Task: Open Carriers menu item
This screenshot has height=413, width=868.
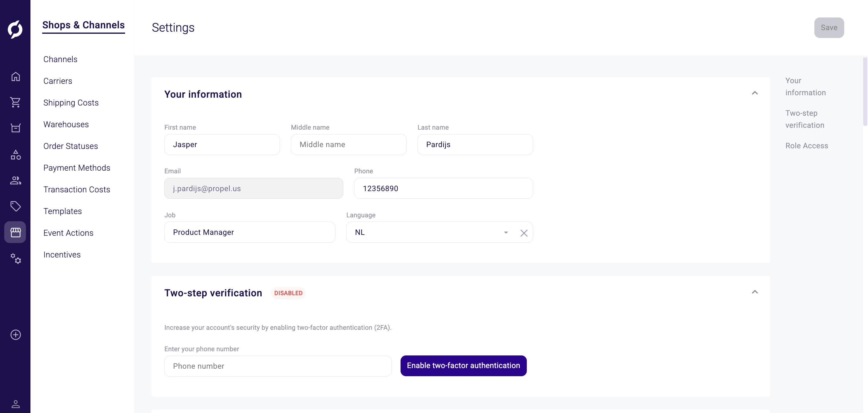Action: [58, 81]
